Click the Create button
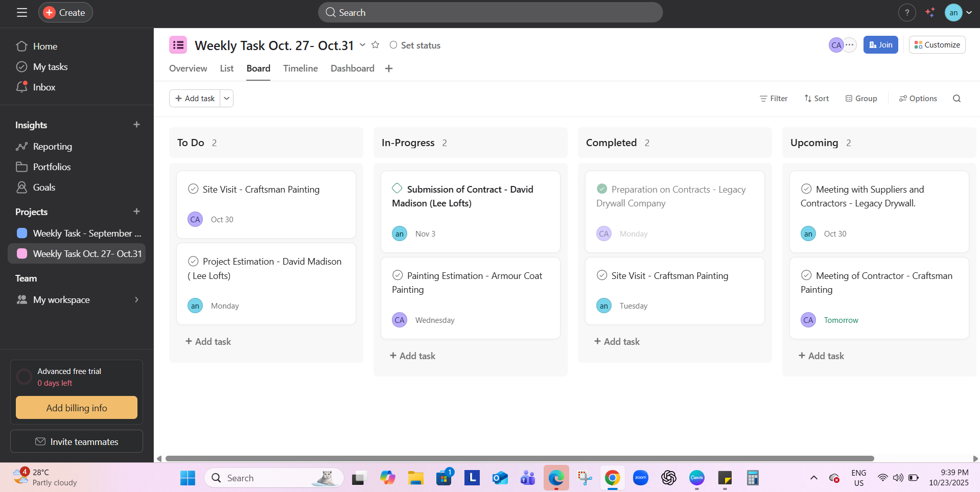The image size is (980, 492). click(x=65, y=13)
